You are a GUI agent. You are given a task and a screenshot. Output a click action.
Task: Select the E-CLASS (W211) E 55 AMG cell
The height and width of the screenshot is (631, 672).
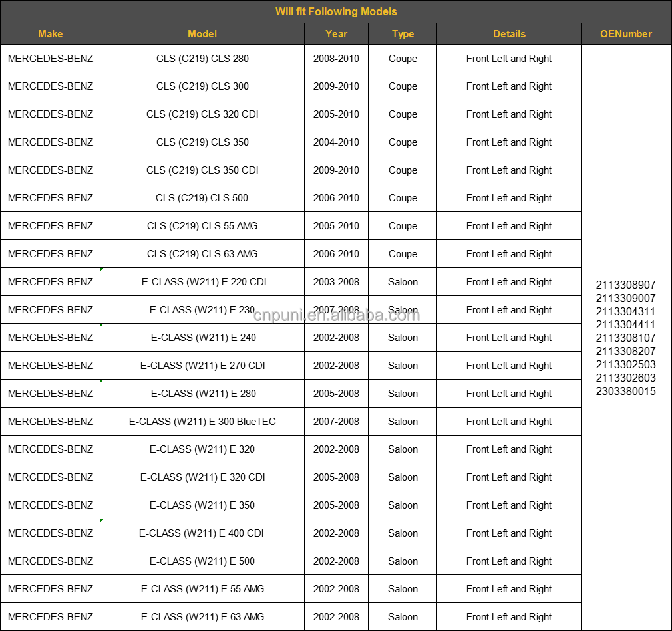coord(202,588)
